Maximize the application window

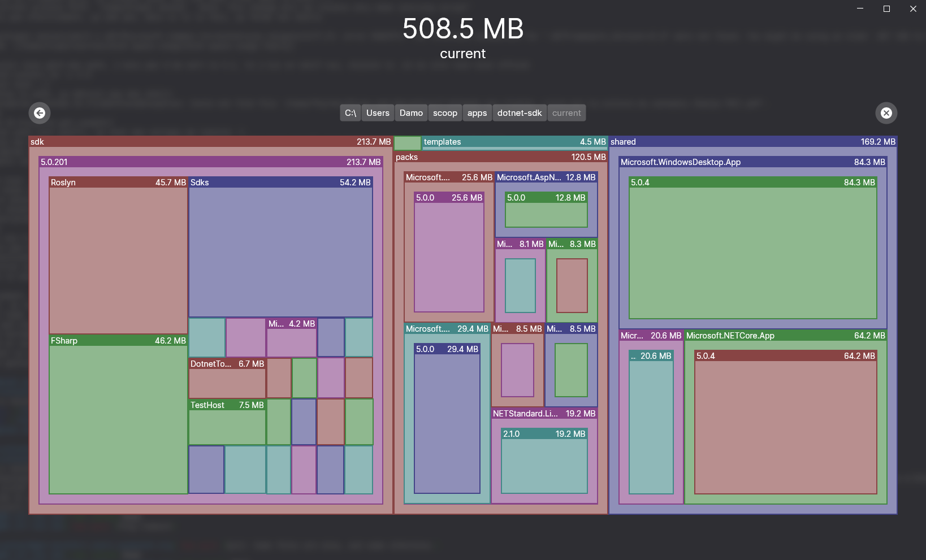click(x=886, y=8)
